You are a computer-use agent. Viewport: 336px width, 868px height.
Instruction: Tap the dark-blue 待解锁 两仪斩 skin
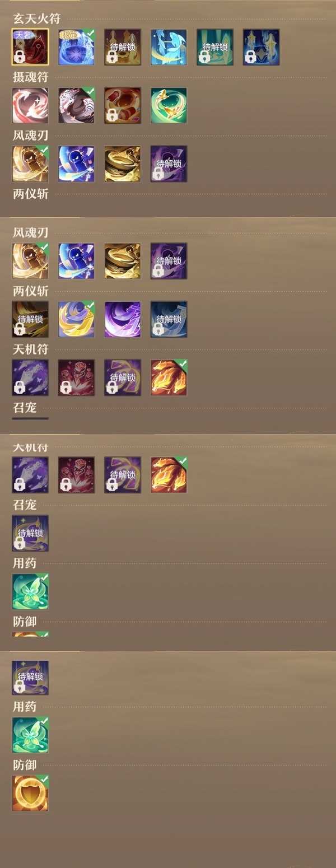(169, 319)
